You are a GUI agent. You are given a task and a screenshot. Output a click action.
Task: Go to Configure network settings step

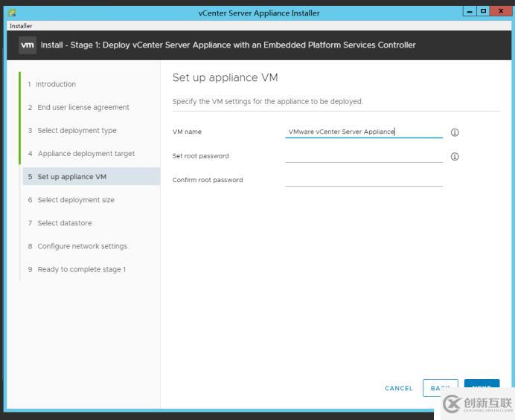(77, 246)
